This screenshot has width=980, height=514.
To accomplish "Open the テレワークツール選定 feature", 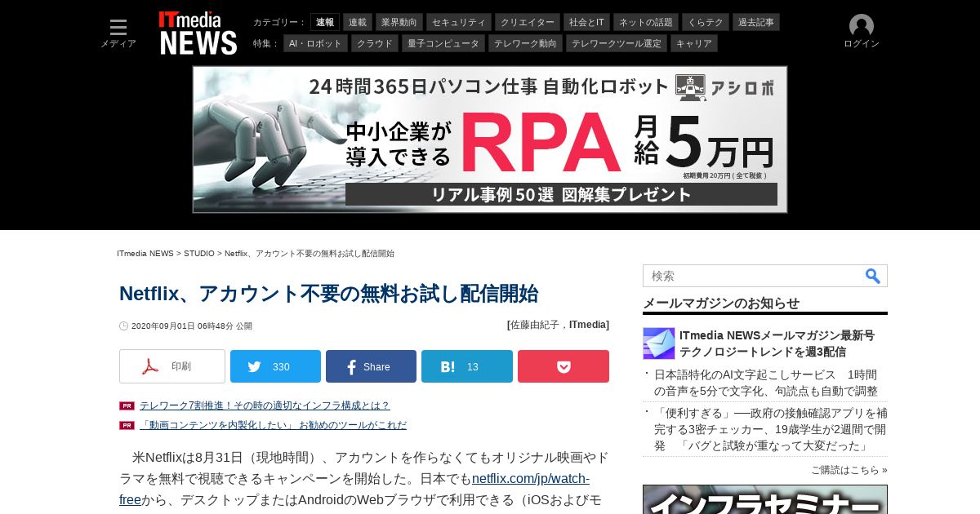I will point(617,43).
